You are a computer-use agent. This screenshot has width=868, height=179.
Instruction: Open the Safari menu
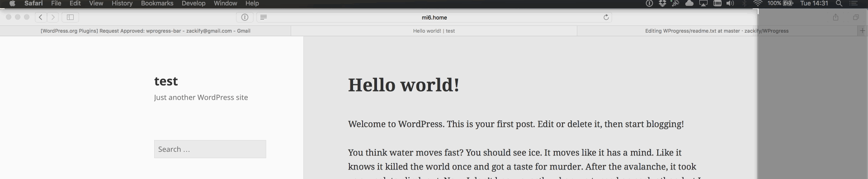tap(33, 3)
